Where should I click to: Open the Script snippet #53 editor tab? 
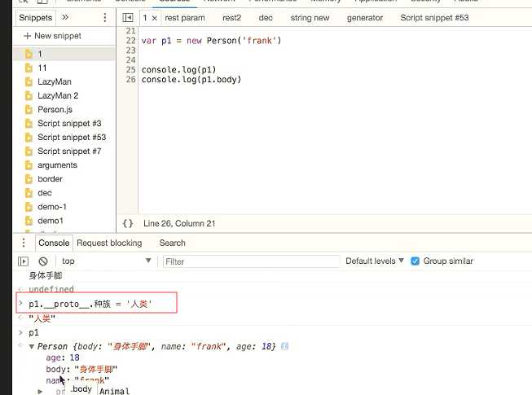[x=434, y=18]
